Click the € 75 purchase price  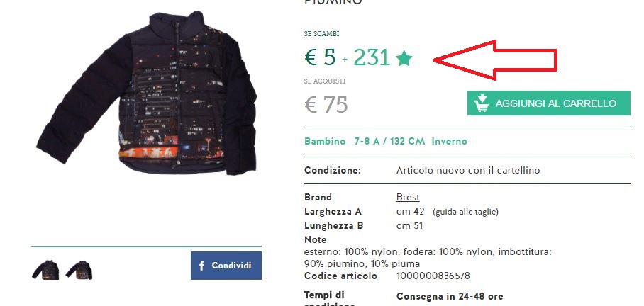coord(326,104)
